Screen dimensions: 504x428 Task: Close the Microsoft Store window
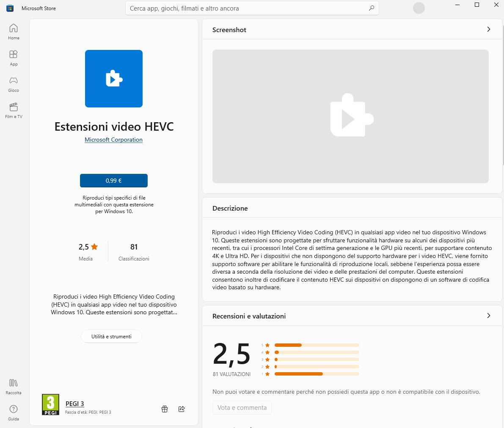tap(496, 5)
